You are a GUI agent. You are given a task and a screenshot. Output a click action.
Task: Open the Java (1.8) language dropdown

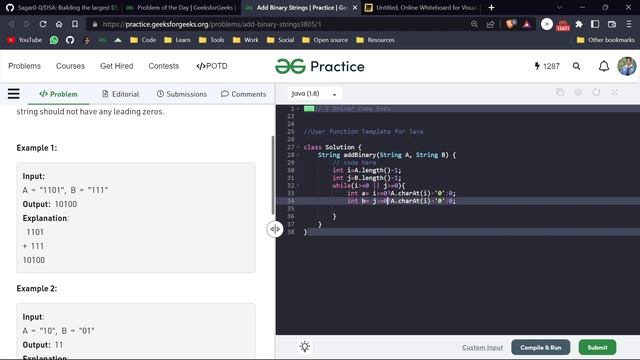click(x=314, y=94)
